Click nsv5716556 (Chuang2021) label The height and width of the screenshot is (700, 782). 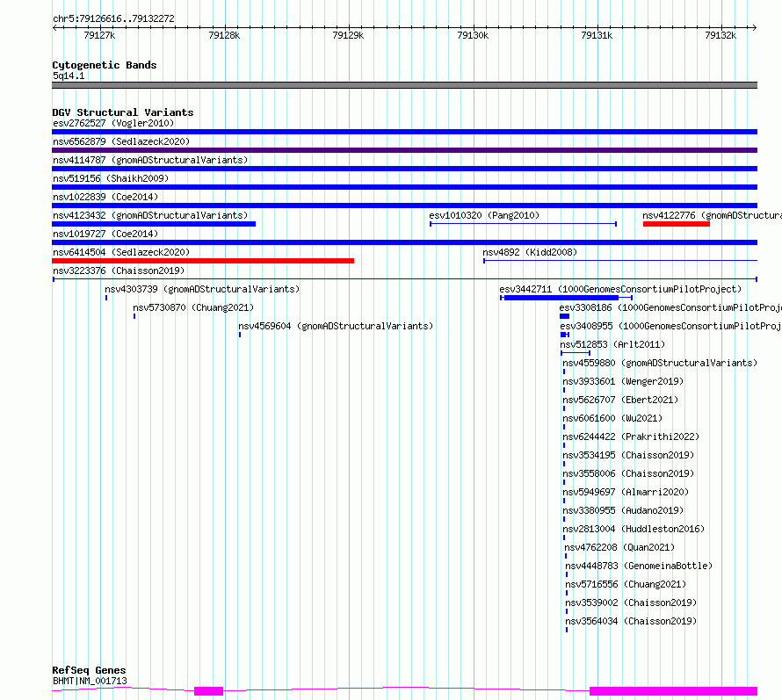click(x=626, y=584)
